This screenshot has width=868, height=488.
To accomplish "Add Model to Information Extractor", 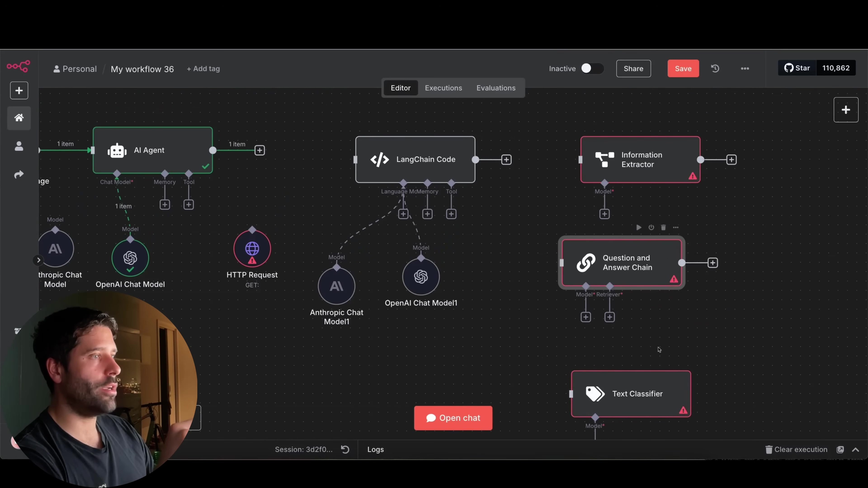I will [x=604, y=214].
